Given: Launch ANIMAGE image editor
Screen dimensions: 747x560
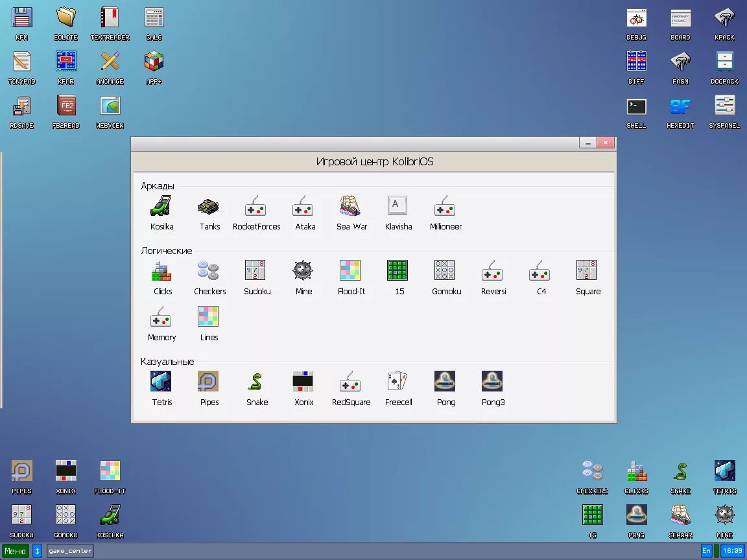Looking at the screenshot, I should (x=110, y=67).
